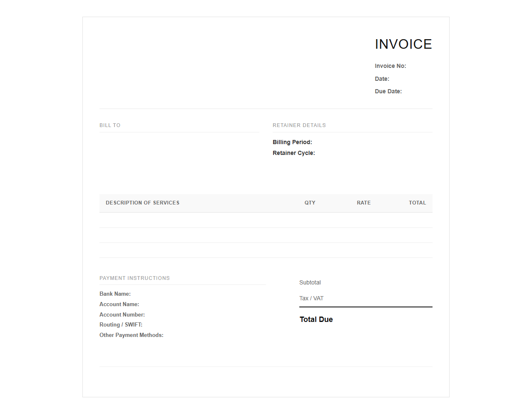The height and width of the screenshot is (414, 532).
Task: Select the Billing Period: label
Action: (292, 142)
